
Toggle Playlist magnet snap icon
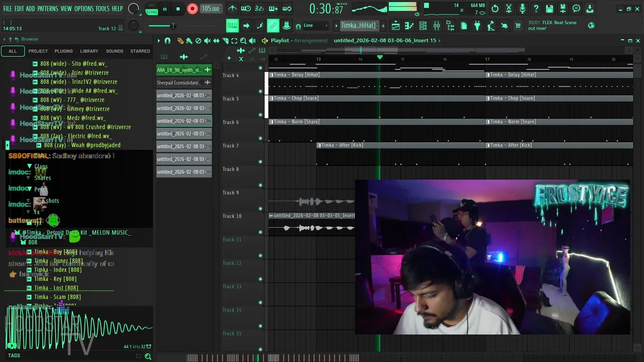click(x=168, y=41)
